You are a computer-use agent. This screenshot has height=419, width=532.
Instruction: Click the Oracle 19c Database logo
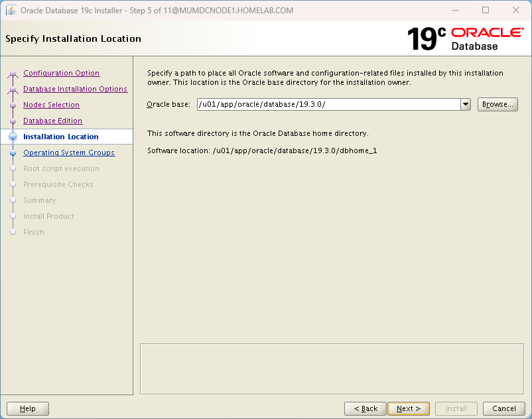[x=465, y=38]
